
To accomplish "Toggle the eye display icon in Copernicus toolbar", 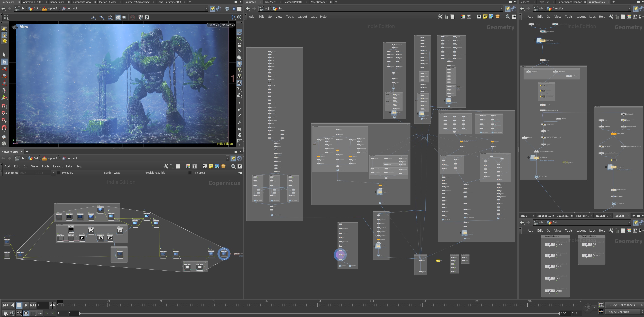I will [x=240, y=166].
